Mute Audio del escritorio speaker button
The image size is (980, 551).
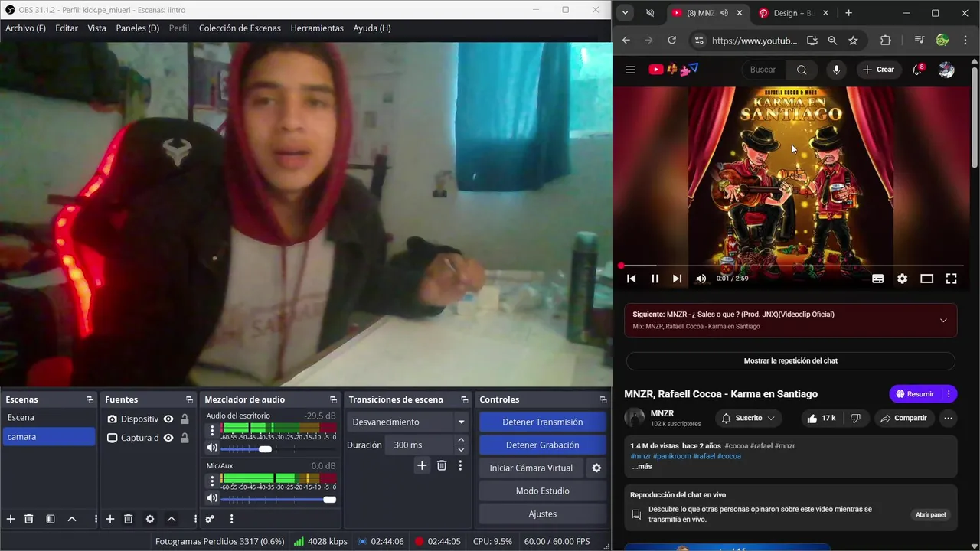point(212,448)
